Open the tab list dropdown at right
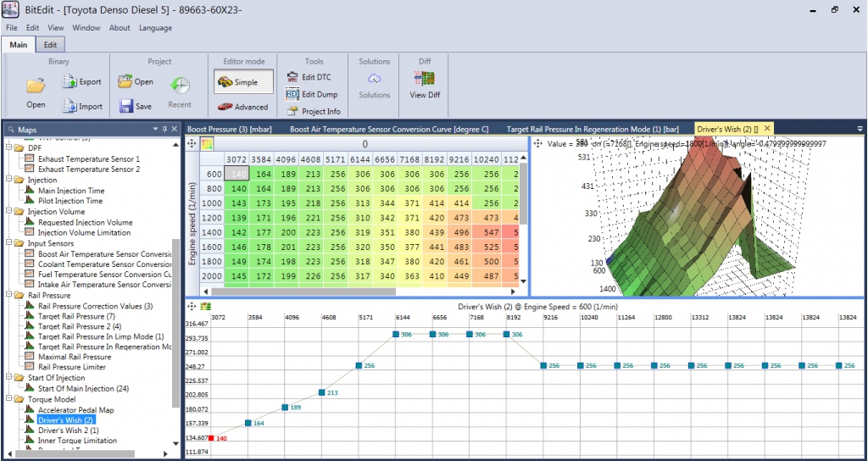The height and width of the screenshot is (461, 868). tap(860, 129)
